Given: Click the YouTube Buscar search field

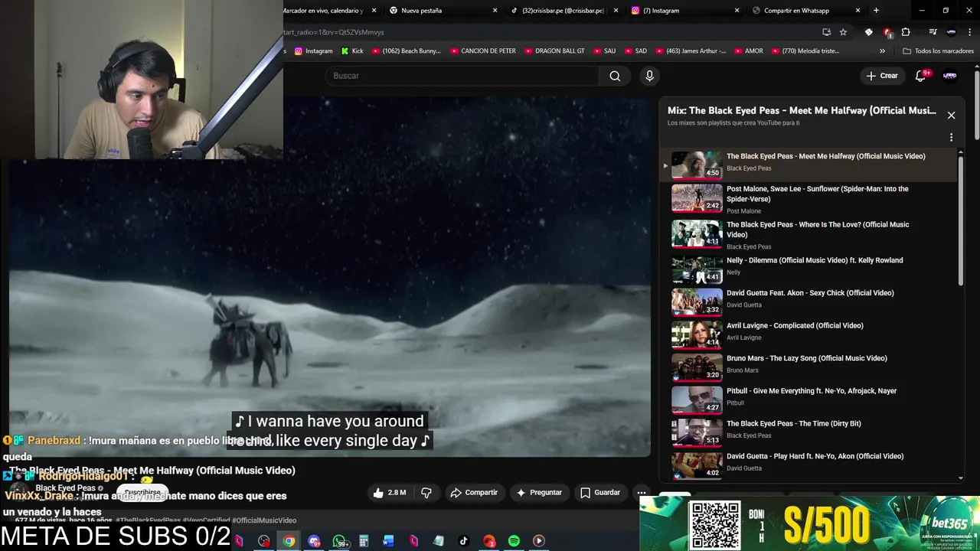Looking at the screenshot, I should (x=462, y=76).
